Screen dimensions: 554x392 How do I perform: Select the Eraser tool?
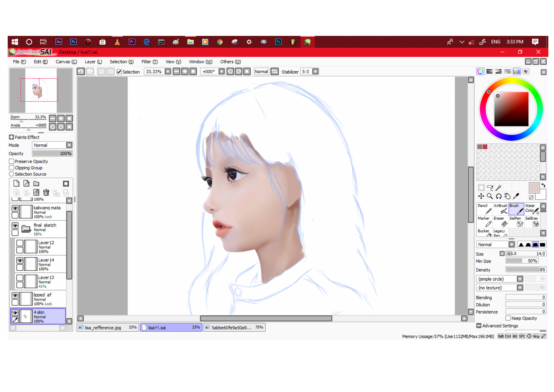click(500, 222)
